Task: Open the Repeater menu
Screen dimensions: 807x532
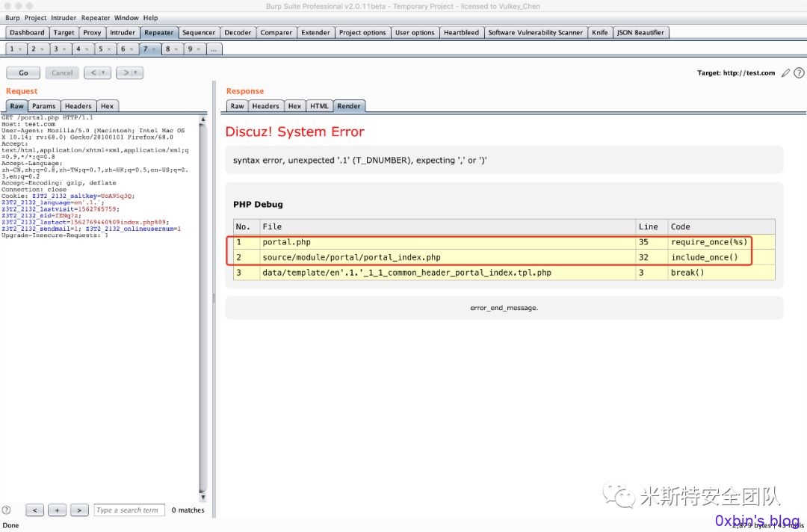Action: click(x=96, y=17)
